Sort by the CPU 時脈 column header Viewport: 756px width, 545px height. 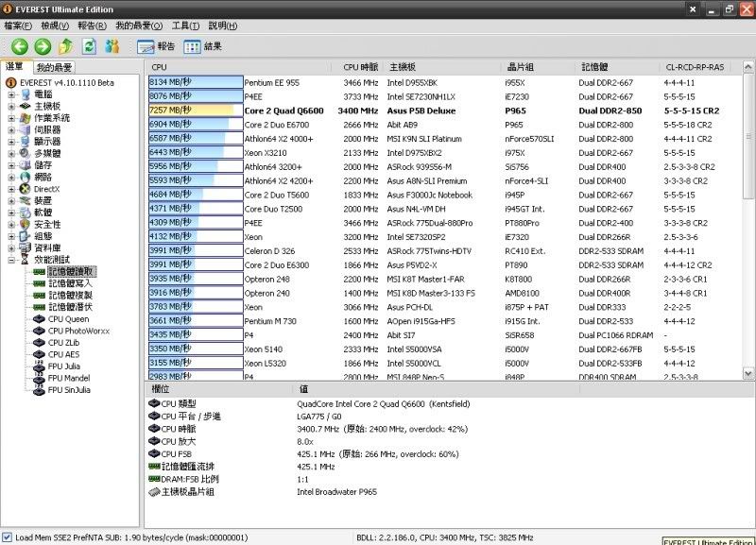point(360,67)
